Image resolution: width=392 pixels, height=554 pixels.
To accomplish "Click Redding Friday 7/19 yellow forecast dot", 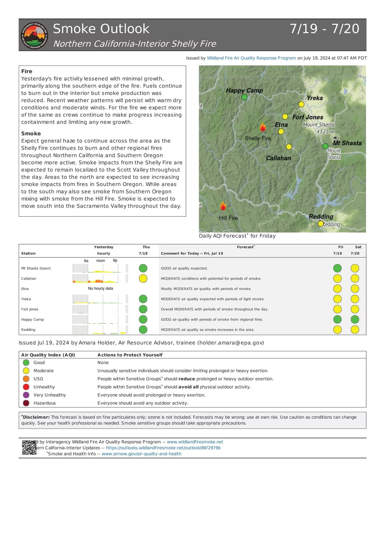I will (x=337, y=330).
